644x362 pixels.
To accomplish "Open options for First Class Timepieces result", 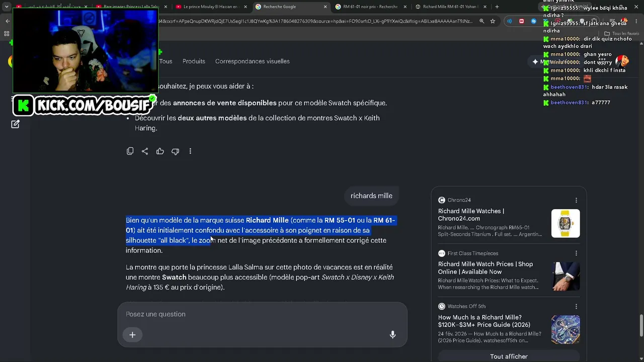I will 576,253.
